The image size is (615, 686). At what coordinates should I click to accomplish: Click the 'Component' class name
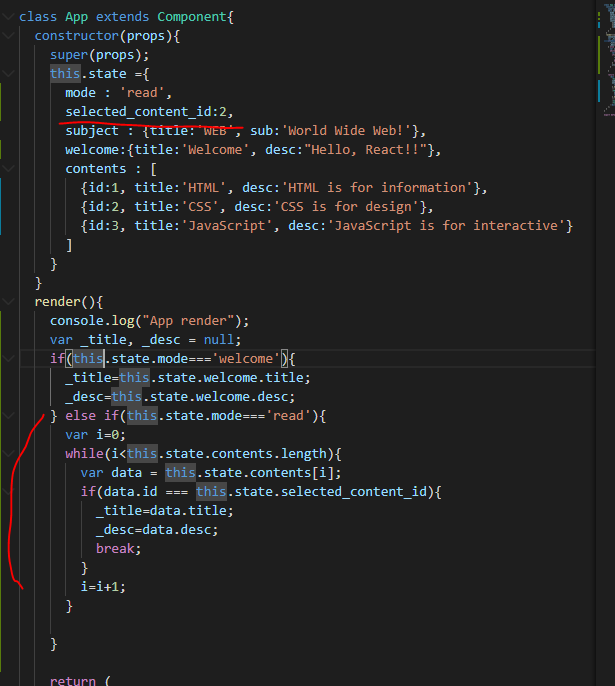pos(192,17)
